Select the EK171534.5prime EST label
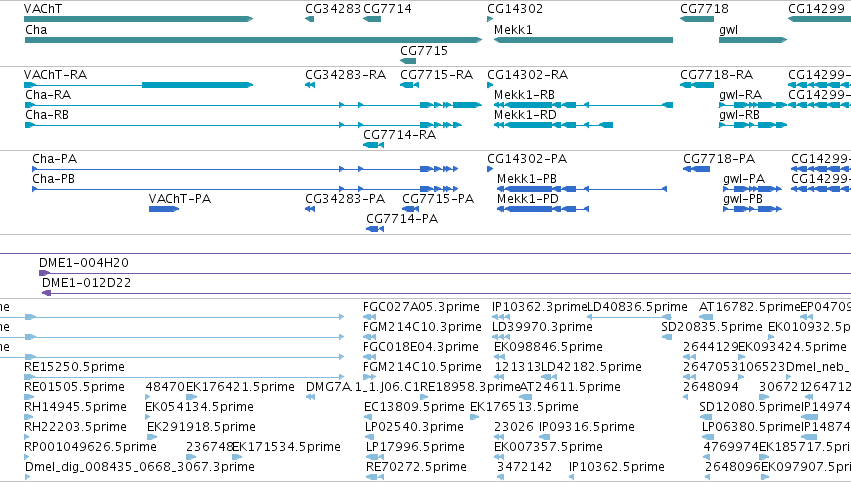Image resolution: width=851 pixels, height=482 pixels. point(287,447)
